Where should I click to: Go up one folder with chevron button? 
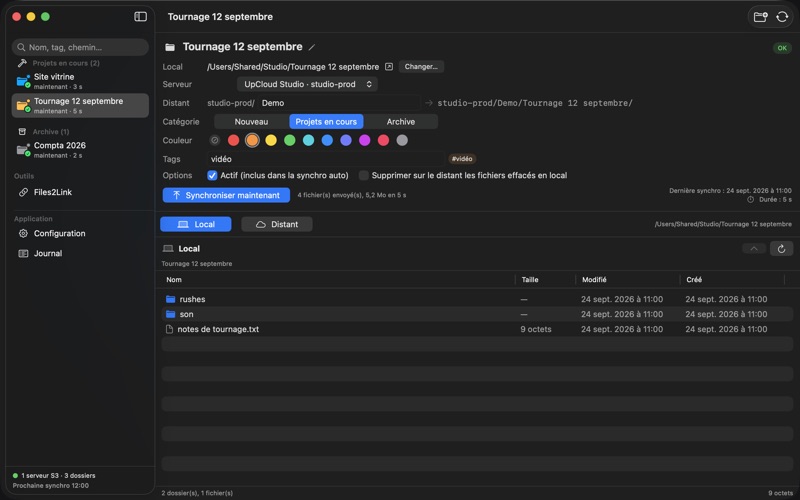coord(754,249)
